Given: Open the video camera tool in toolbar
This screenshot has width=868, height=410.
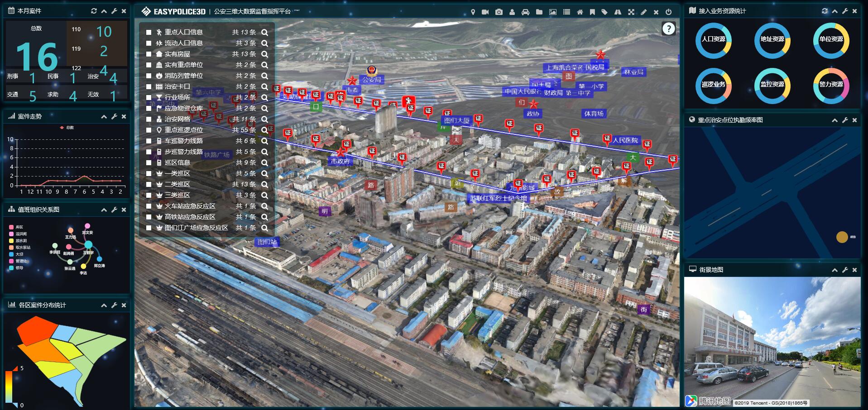Looking at the screenshot, I should tap(485, 12).
